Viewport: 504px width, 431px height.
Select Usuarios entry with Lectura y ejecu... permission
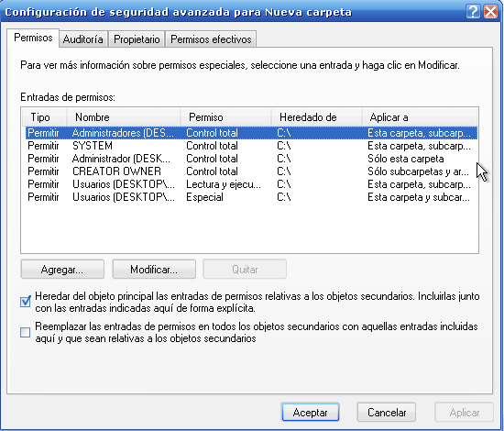(x=251, y=184)
